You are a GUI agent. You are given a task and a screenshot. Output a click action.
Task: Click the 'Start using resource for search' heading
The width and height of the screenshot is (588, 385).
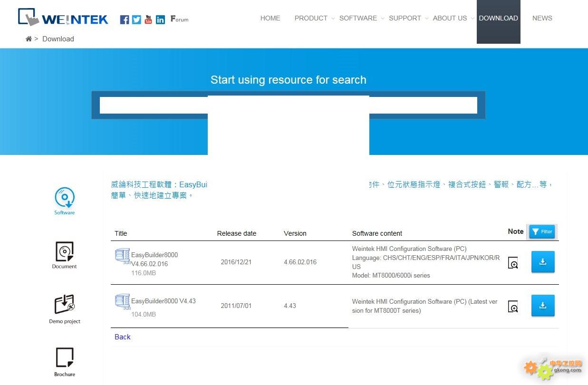point(289,80)
